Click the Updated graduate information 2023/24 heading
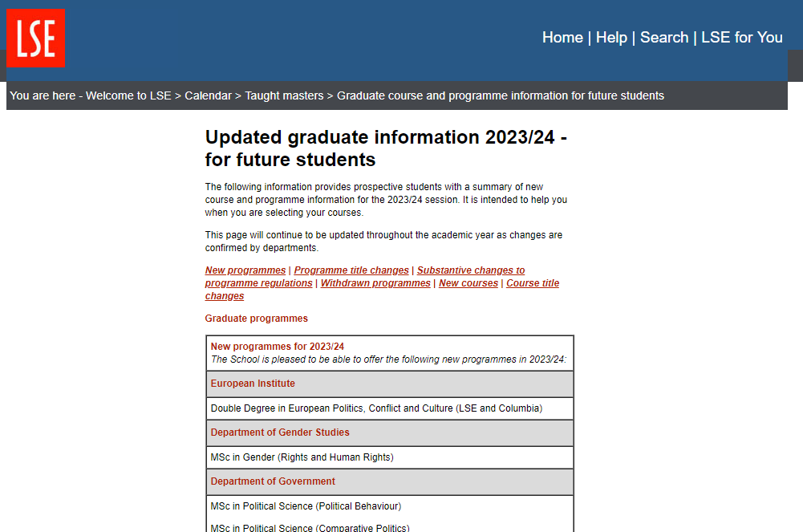This screenshot has height=532, width=803. [386, 148]
